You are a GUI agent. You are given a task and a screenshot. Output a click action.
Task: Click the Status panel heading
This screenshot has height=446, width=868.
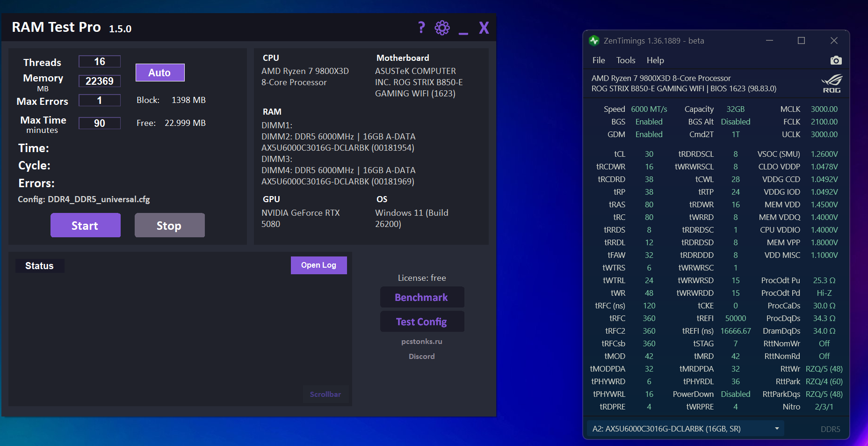tap(39, 266)
